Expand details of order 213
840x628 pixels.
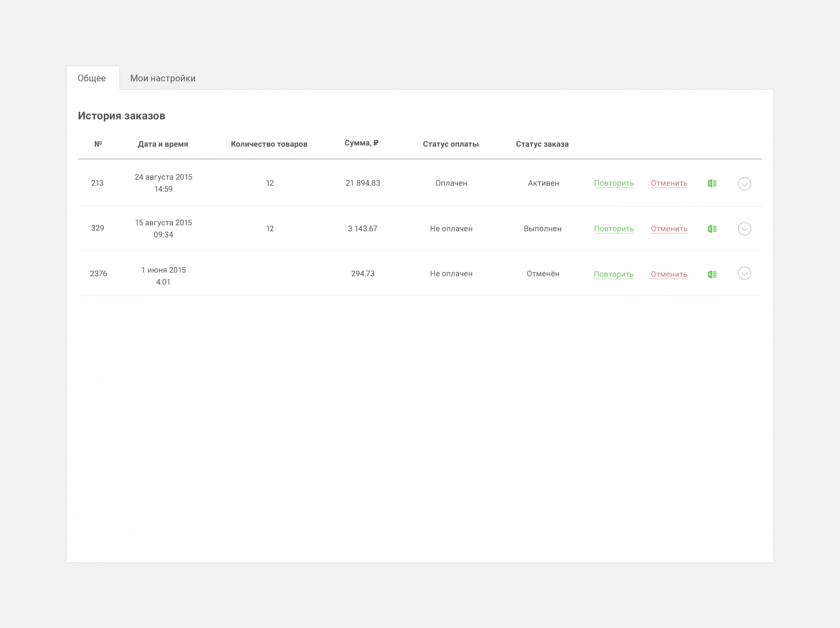coord(744,184)
